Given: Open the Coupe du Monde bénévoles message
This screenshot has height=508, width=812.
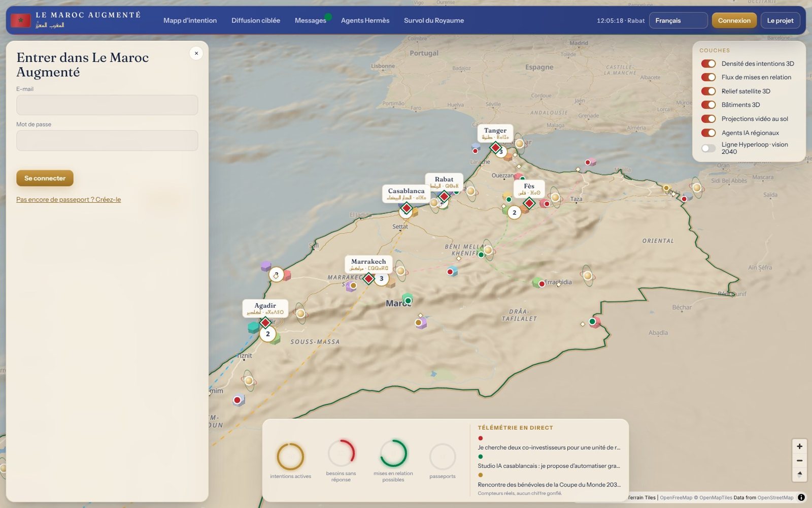Looking at the screenshot, I should coord(549,485).
